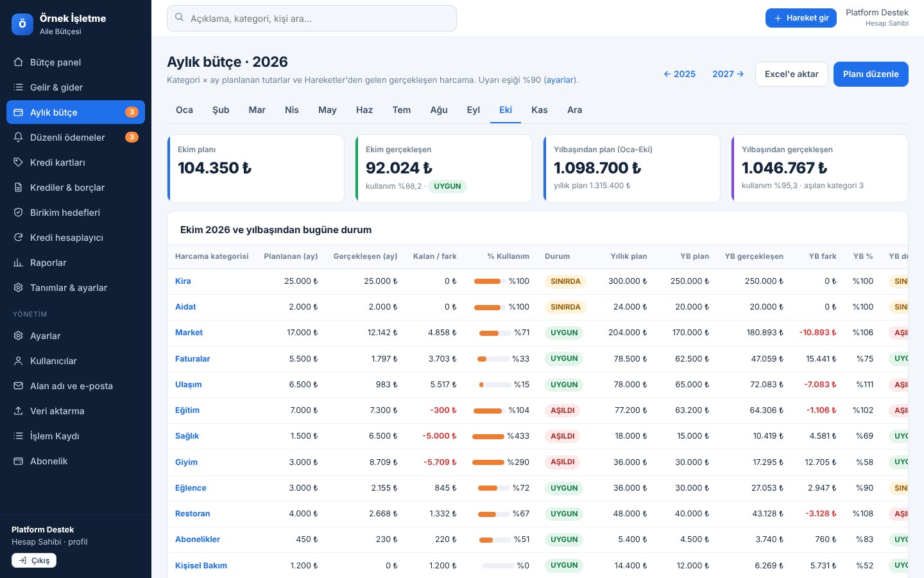Select the Haz month tab
Screen dimensions: 924x578
364,110
